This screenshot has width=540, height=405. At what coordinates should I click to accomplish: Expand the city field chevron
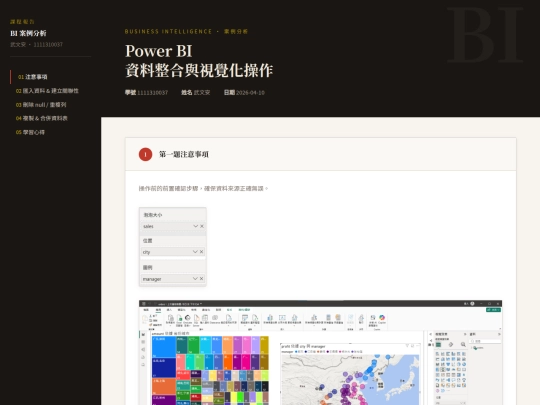click(195, 252)
